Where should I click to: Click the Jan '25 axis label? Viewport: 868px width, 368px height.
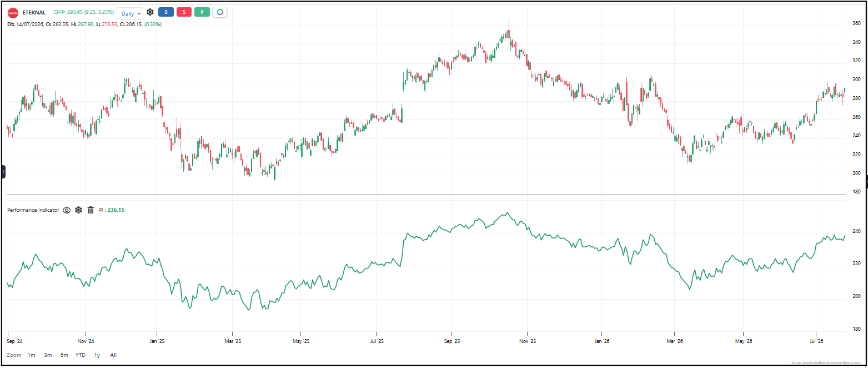(157, 341)
